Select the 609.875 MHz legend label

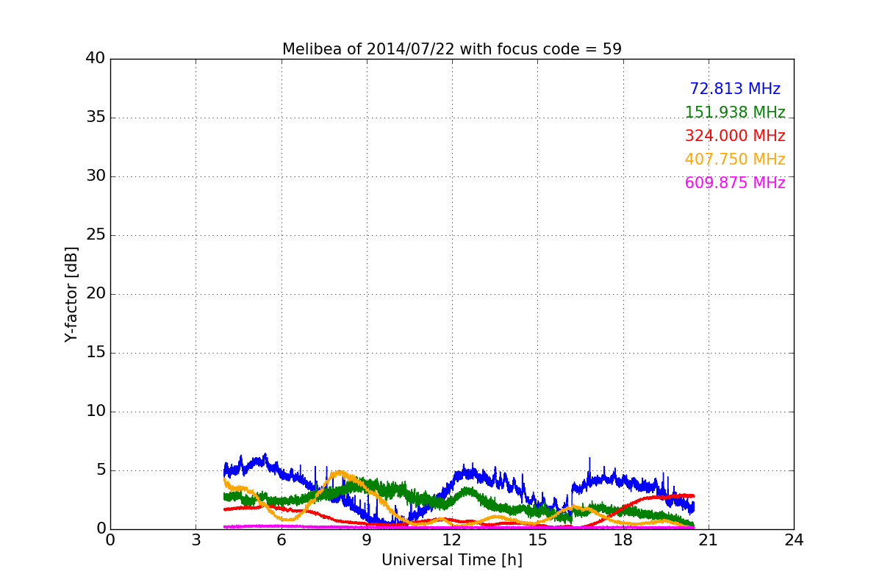[735, 183]
